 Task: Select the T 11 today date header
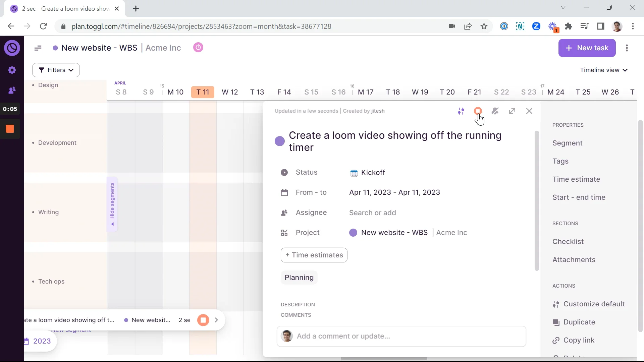(203, 92)
